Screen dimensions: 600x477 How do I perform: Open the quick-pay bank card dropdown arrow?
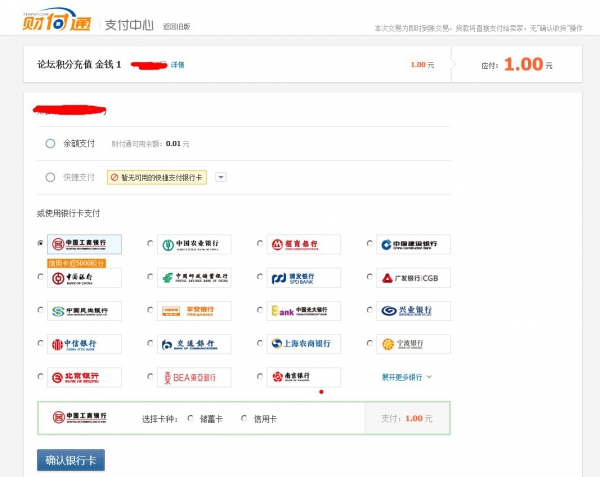click(x=221, y=177)
